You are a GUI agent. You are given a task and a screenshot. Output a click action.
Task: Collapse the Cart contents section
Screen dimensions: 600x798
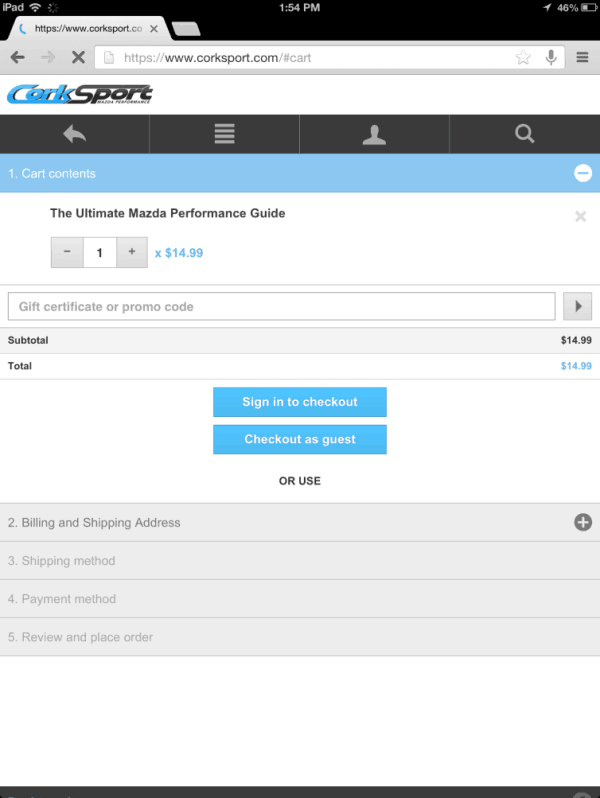point(583,173)
